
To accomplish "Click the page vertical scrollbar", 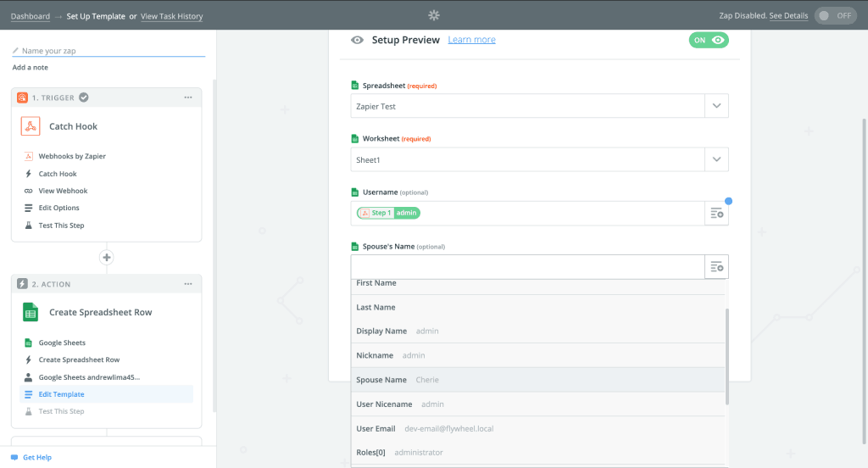I will [864, 281].
